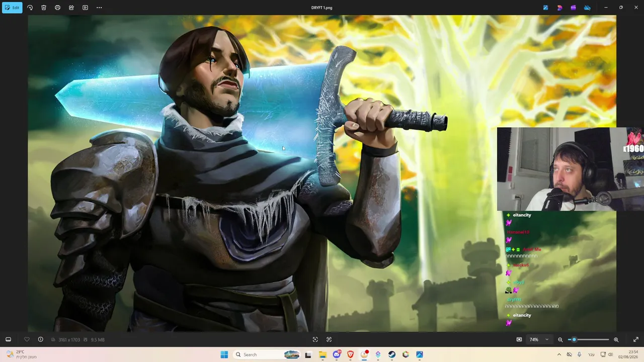644x362 pixels.
Task: Click the microphone icon in the system tray
Action: click(x=580, y=354)
